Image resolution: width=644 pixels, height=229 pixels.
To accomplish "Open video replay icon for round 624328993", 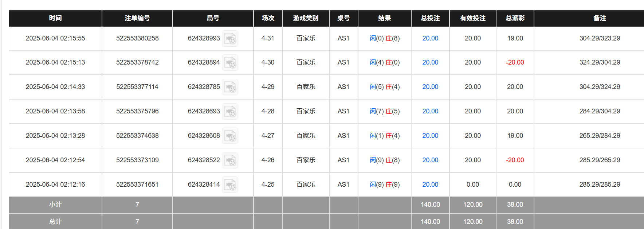I will pos(230,39).
